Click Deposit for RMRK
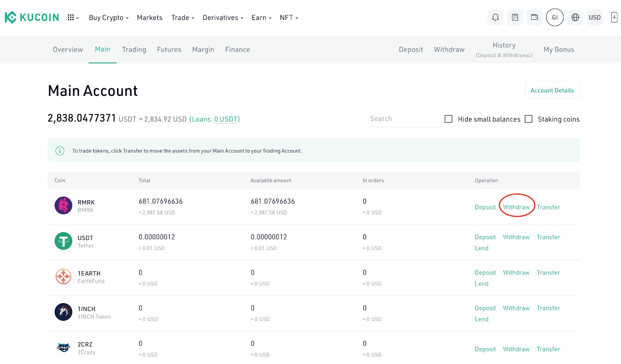Image resolution: width=621 pixels, height=364 pixels. point(485,207)
